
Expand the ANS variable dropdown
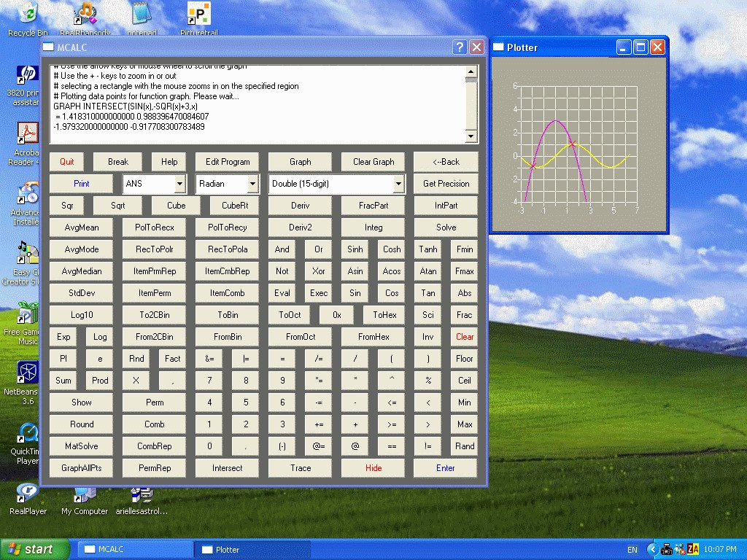tap(179, 184)
